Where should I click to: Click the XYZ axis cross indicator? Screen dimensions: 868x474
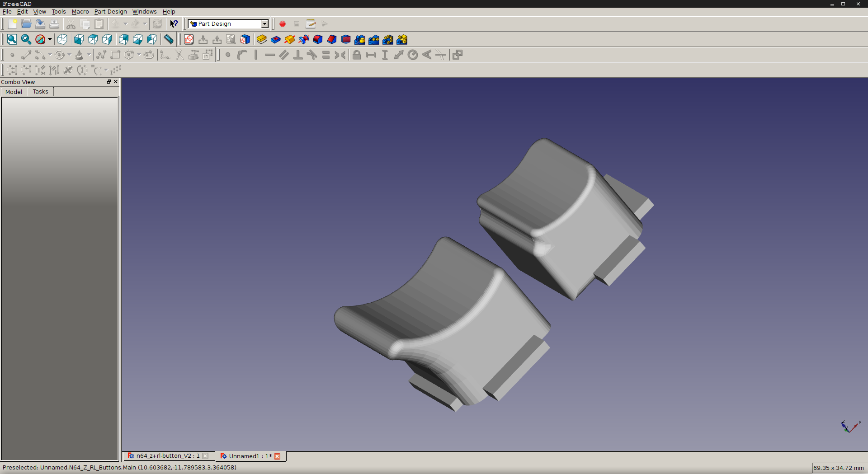851,426
